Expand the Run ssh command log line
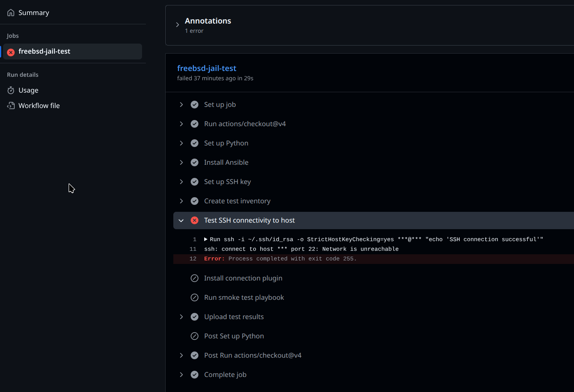This screenshot has height=392, width=574. pyautogui.click(x=206, y=239)
